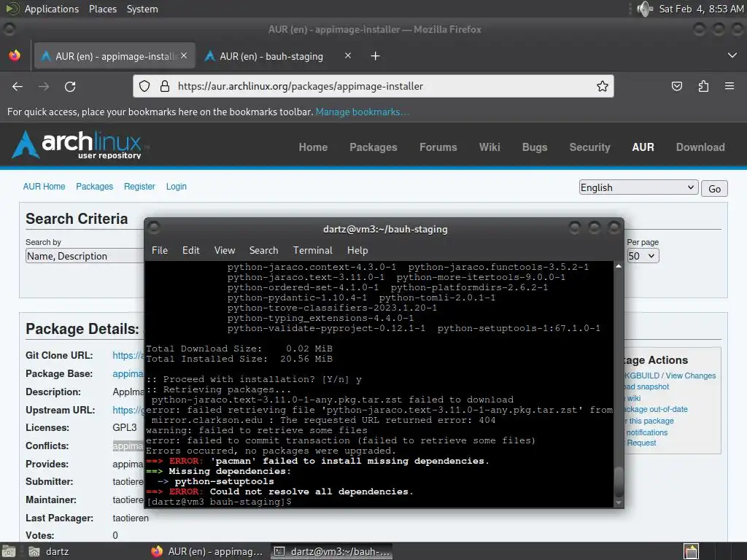Click the terminal command prompt line
Screen dimensions: 747x560
(219, 502)
